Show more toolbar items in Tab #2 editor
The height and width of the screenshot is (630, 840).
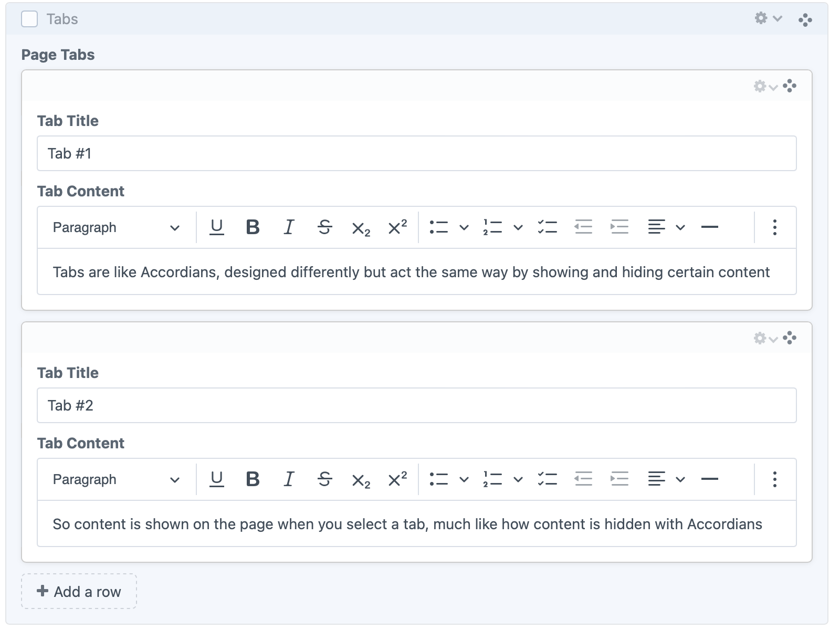click(x=774, y=479)
